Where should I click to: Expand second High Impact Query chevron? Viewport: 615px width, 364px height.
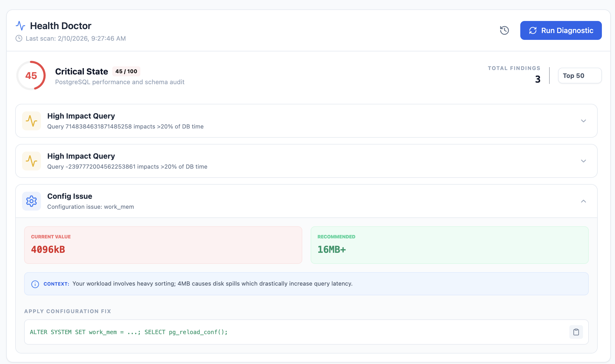coord(583,161)
